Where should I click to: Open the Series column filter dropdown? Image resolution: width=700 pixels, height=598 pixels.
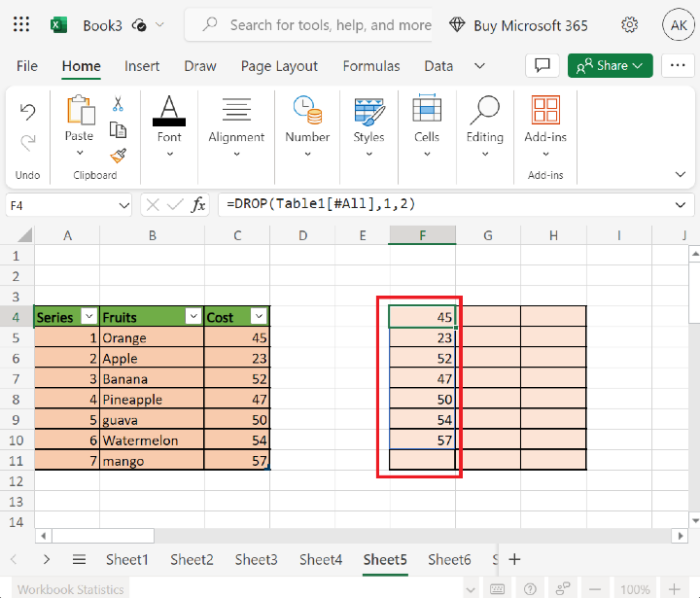(x=88, y=316)
